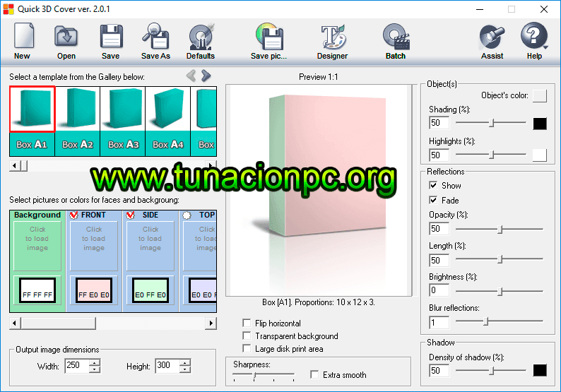
Task: Adjust the reflections Length slider
Action: click(x=500, y=259)
